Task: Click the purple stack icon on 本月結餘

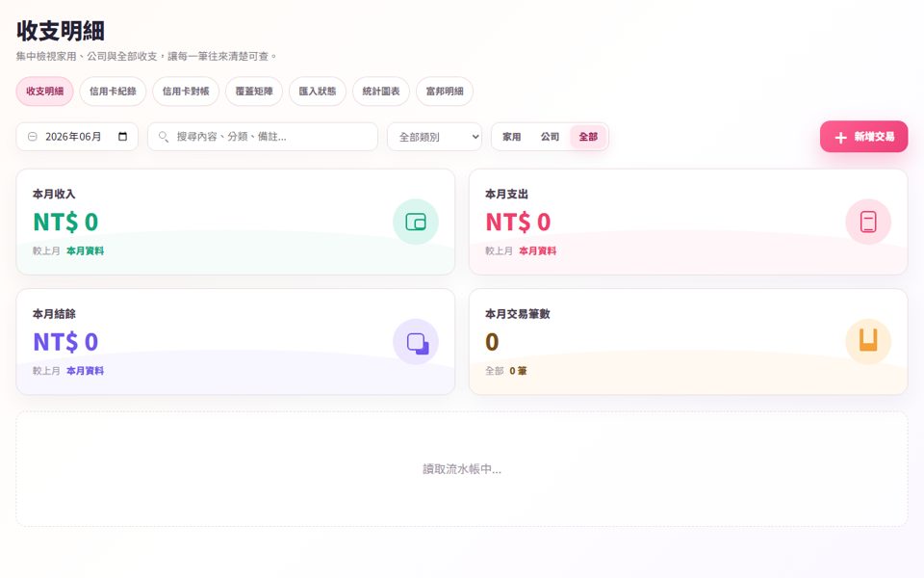Action: coord(416,342)
